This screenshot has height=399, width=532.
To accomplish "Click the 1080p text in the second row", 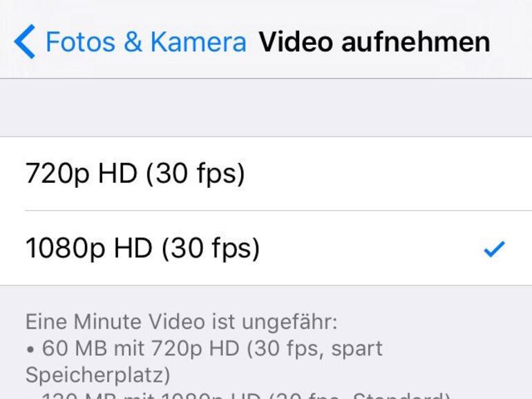I will (x=65, y=249).
